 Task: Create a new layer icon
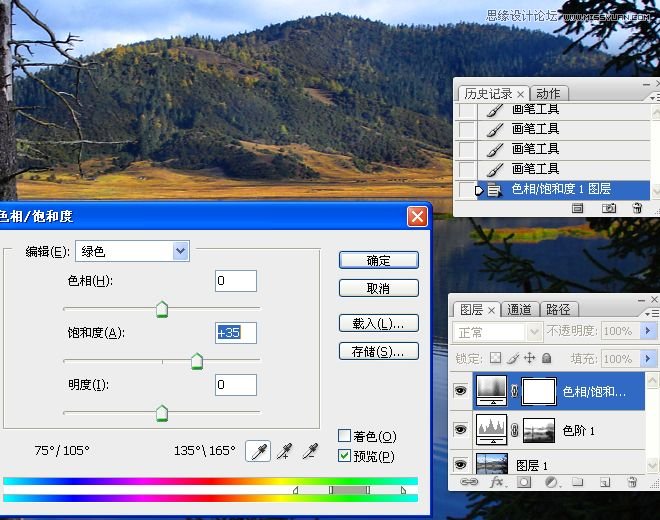click(605, 482)
